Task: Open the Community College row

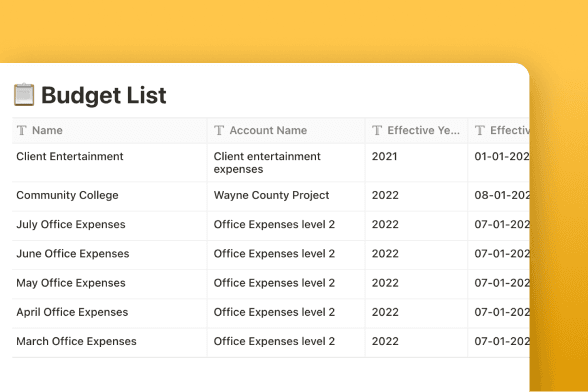Action: (x=68, y=195)
